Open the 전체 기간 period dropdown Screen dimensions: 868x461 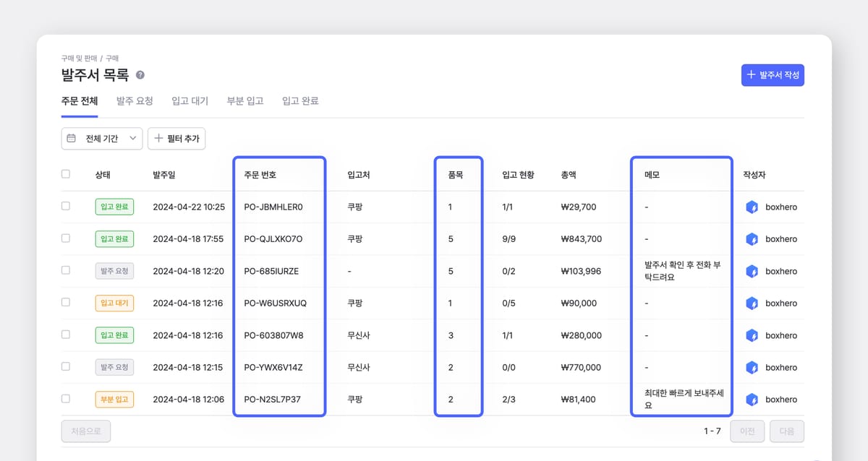pos(102,138)
